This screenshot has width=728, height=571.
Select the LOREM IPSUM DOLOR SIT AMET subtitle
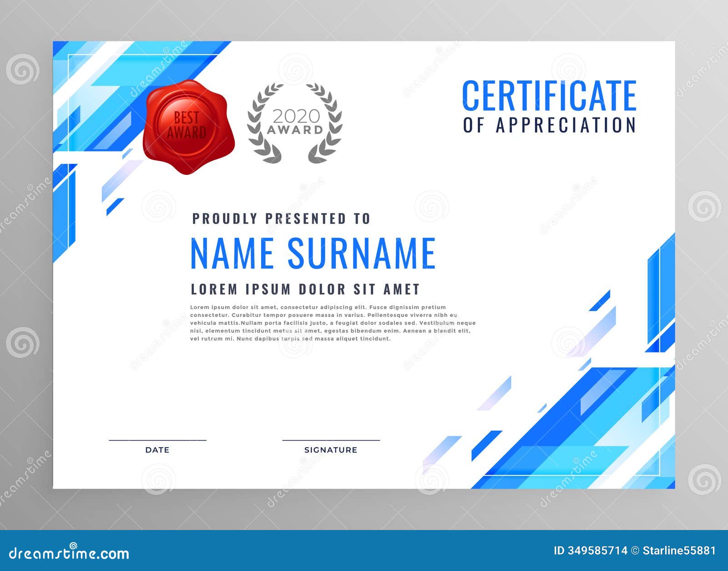point(306,287)
